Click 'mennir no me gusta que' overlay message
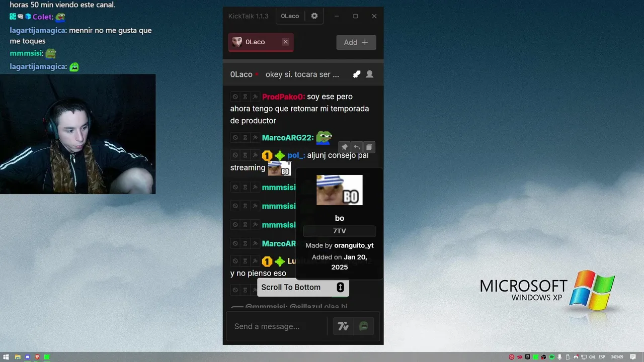Image resolution: width=644 pixels, height=362 pixels. click(110, 30)
